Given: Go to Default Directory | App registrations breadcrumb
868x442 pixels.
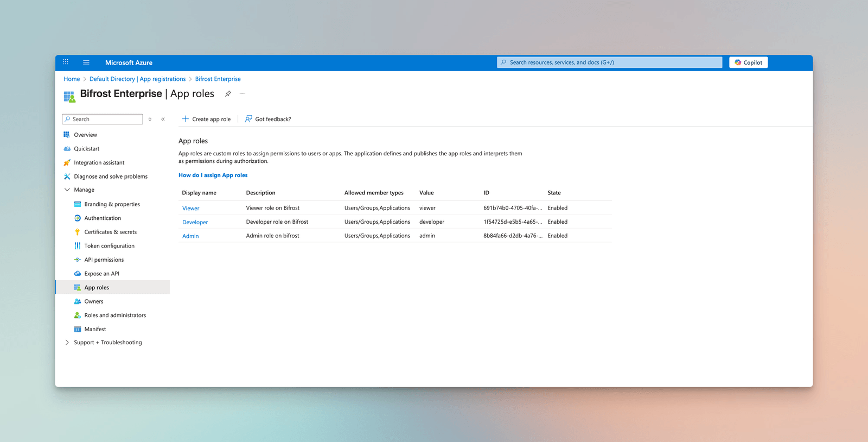Looking at the screenshot, I should click(x=137, y=79).
